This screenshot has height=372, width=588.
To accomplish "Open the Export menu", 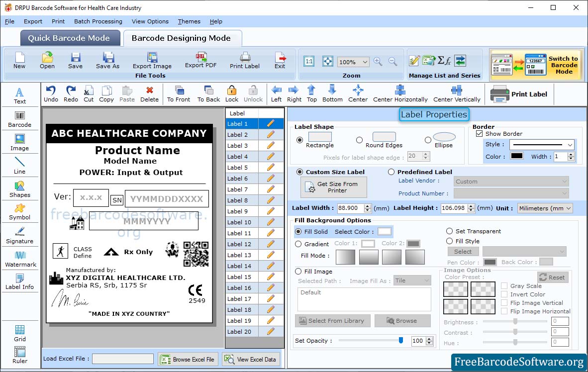I will click(x=33, y=21).
